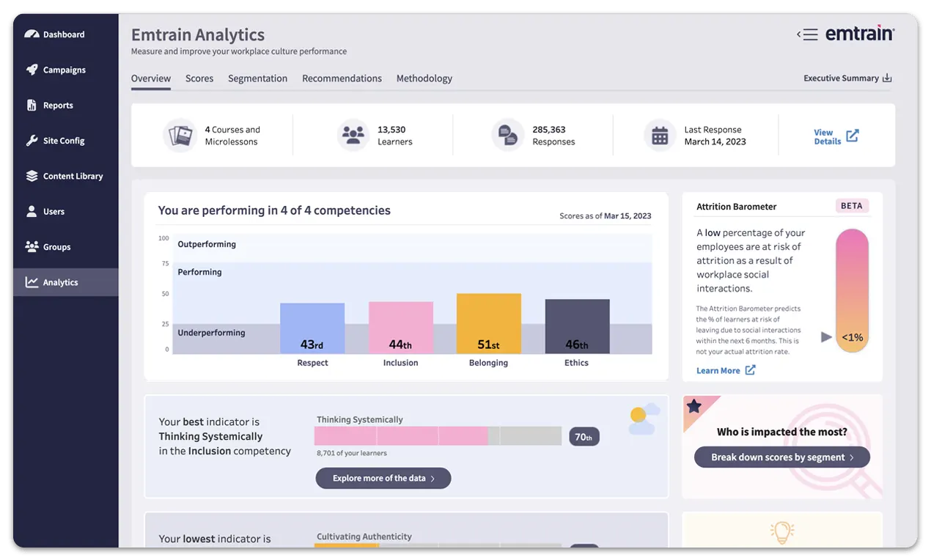Click Break down scores by segment button
The image size is (931, 560).
coord(782,457)
